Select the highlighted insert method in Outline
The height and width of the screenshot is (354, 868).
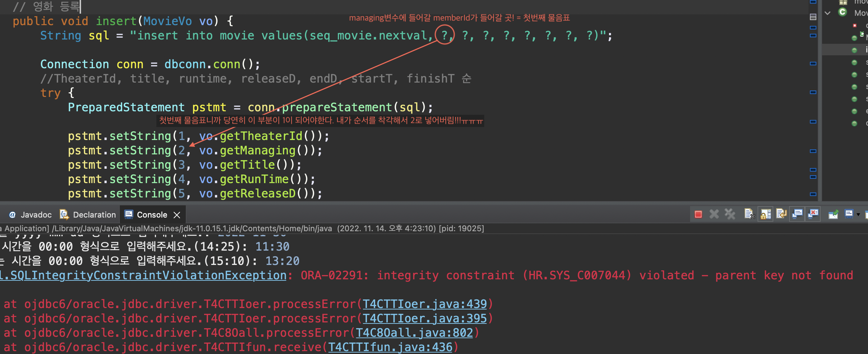click(845, 50)
